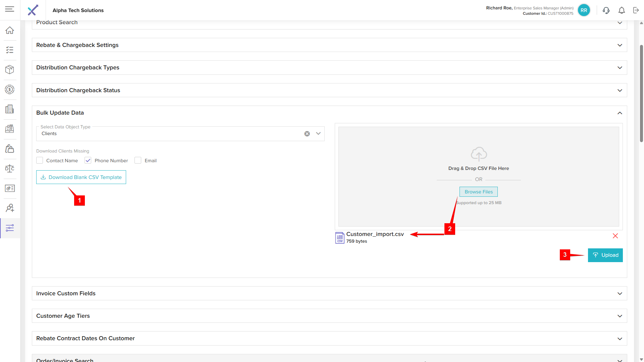The height and width of the screenshot is (362, 644).
Task: Enable the Email checkbox
Action: (x=138, y=161)
